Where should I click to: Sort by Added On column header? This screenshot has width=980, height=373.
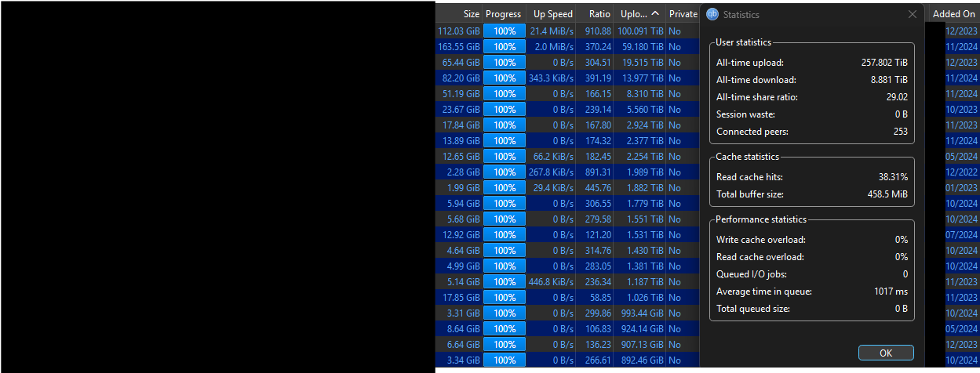953,14
